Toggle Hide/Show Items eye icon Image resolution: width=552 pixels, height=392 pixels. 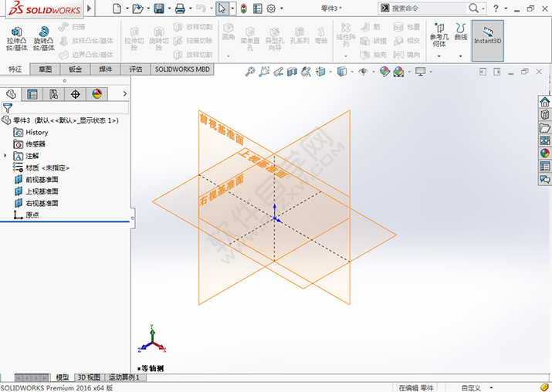(362, 72)
